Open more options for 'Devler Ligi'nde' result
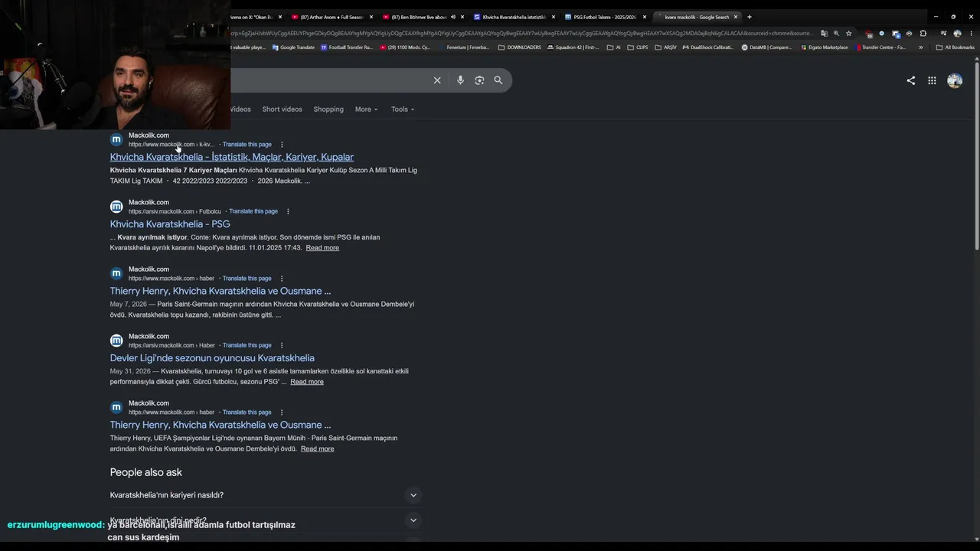 click(282, 345)
